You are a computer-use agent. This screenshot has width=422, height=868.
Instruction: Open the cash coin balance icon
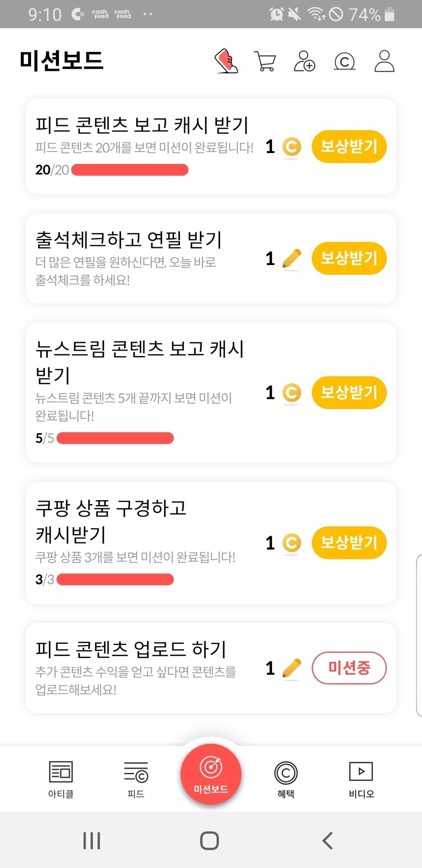344,62
